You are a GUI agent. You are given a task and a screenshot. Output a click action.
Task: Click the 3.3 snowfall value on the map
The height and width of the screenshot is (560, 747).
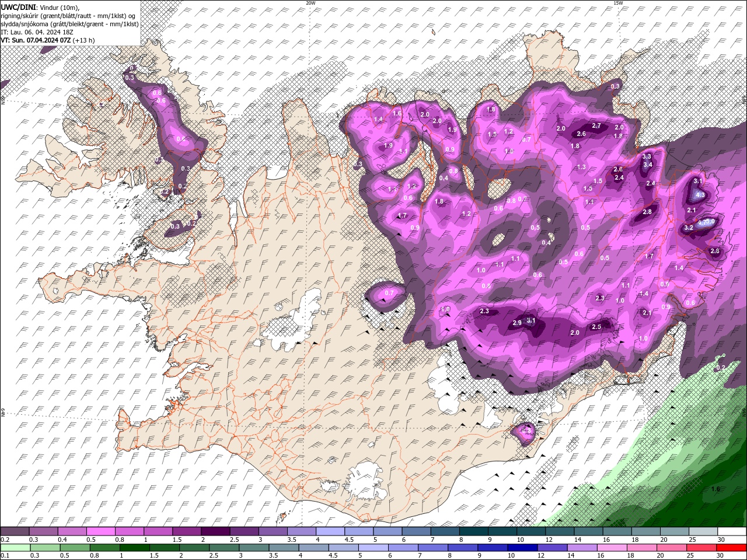point(647,156)
